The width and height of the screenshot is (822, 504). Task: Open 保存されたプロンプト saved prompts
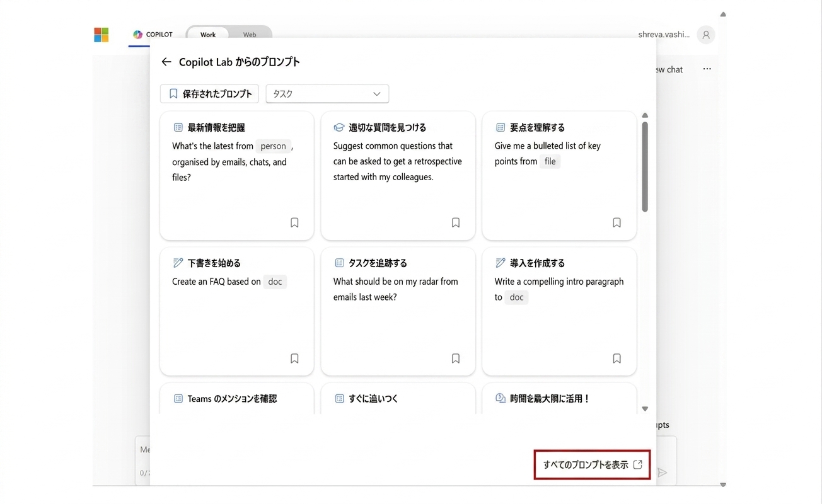click(x=209, y=94)
